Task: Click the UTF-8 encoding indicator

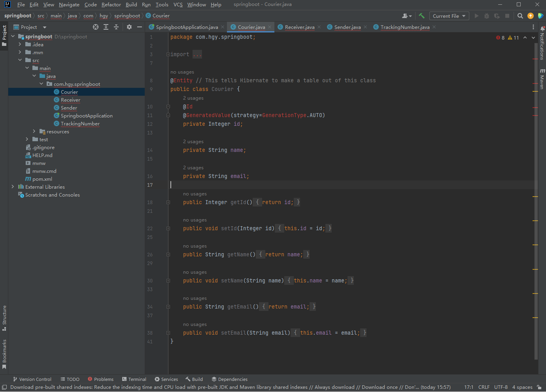Action: [501, 387]
